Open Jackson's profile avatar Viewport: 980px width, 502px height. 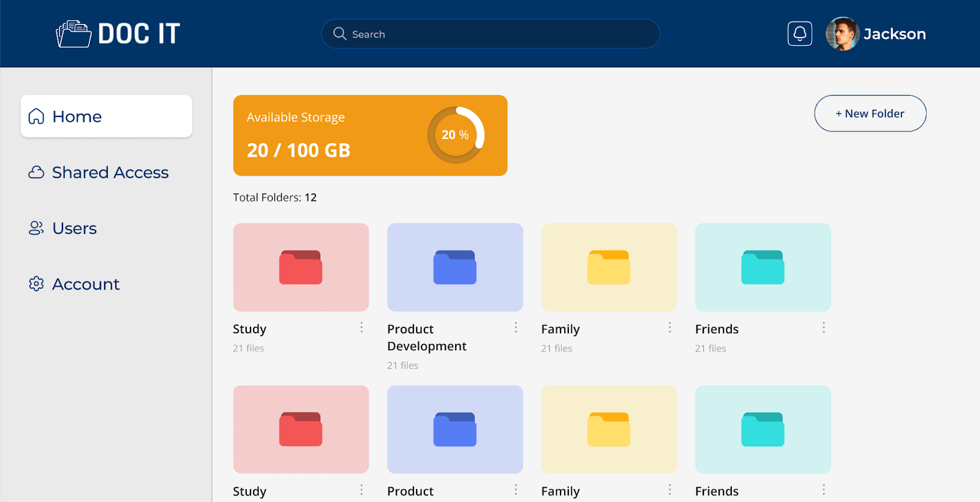coord(842,34)
